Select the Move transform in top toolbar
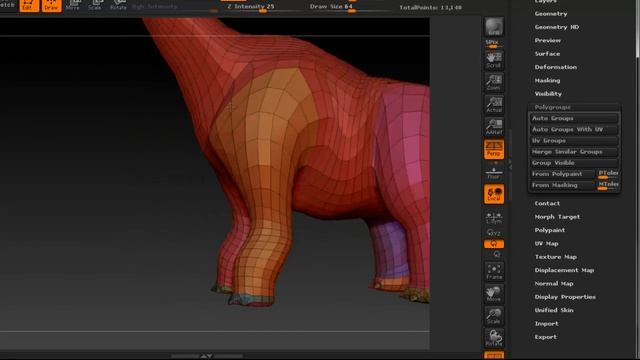The image size is (640, 360). (73, 6)
